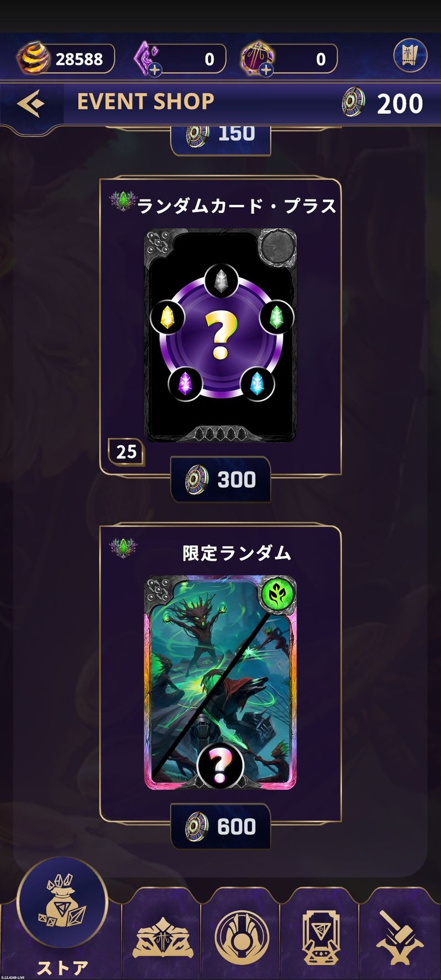441x980 pixels.
Task: Tap the 28588 gold balance field
Action: point(66,58)
